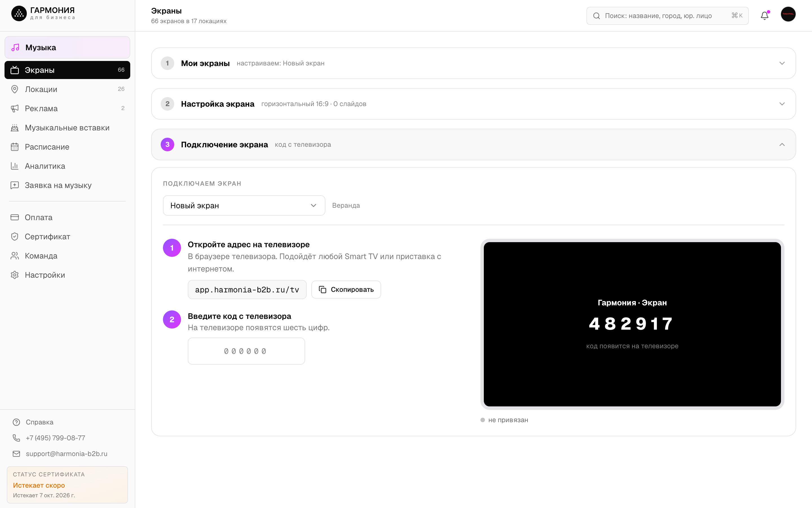The width and height of the screenshot is (812, 508).
Task: Open Музыкальные вставки
Action: [67, 127]
